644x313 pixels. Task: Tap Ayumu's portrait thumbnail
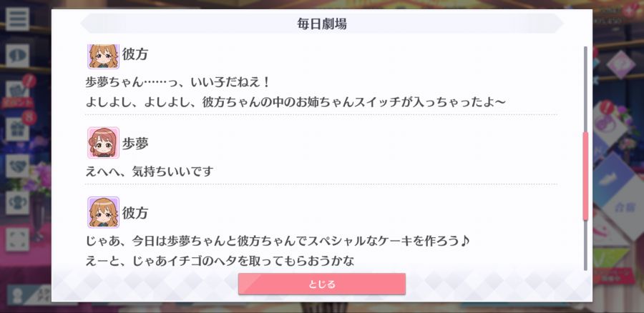pos(103,142)
